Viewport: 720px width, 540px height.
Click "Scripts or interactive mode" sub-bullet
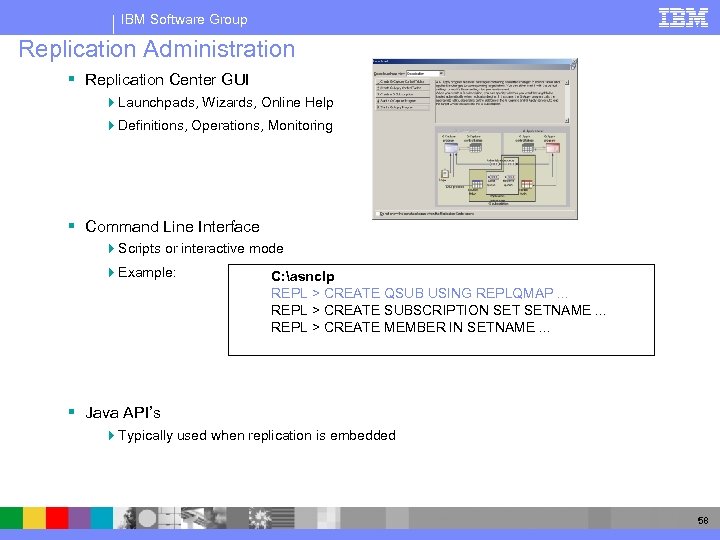pyautogui.click(x=201, y=248)
